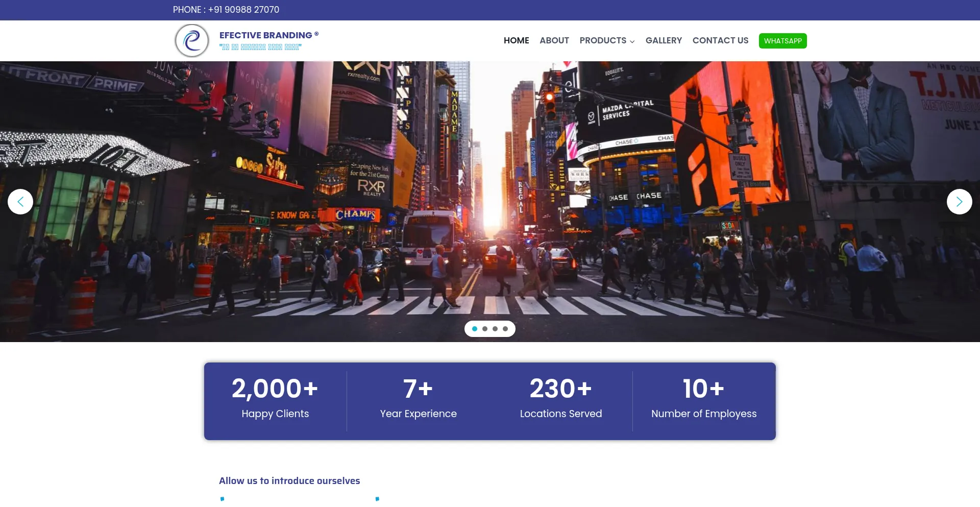This screenshot has width=980, height=507.
Task: Select the third carousel dot
Action: click(495, 329)
